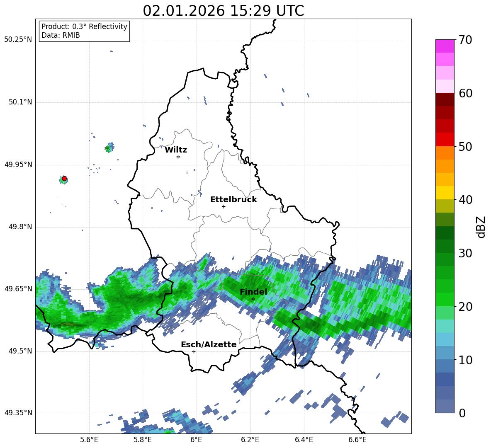Image resolution: width=491 pixels, height=448 pixels.
Task: Click the 'Data: RMIB' text
Action: (61, 35)
